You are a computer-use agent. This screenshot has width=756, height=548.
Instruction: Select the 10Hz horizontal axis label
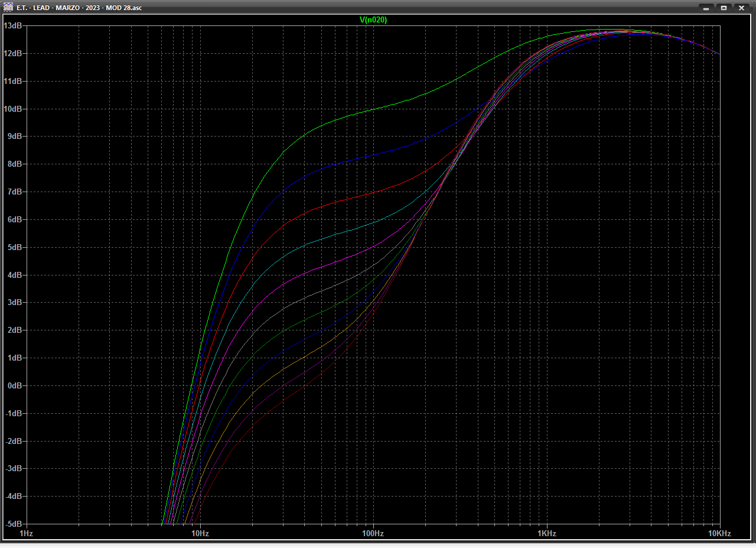coord(200,533)
